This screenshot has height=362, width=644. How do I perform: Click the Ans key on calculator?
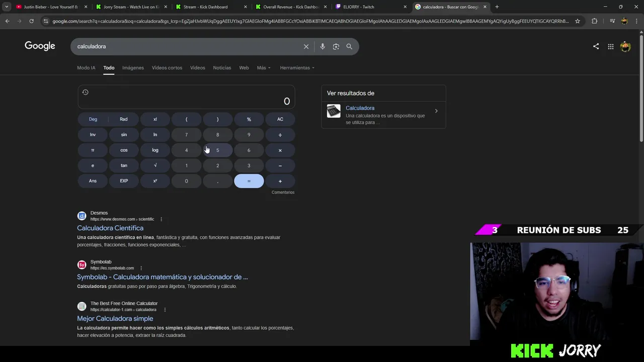[93, 181]
